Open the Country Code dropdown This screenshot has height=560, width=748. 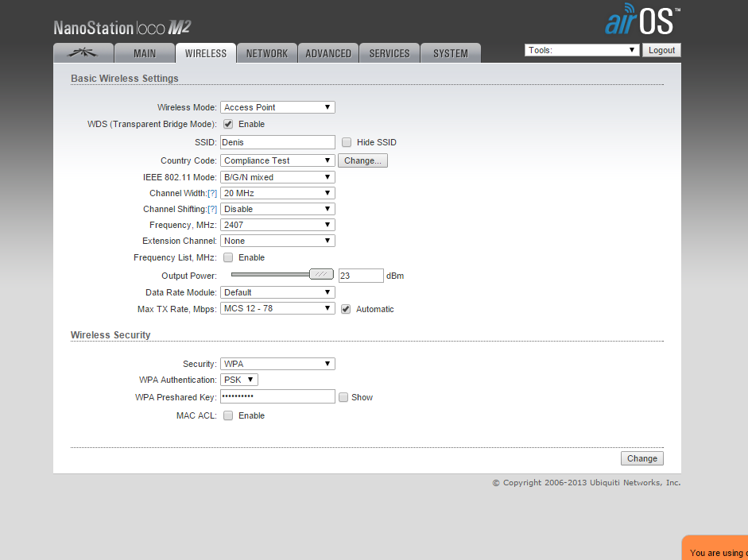(277, 160)
